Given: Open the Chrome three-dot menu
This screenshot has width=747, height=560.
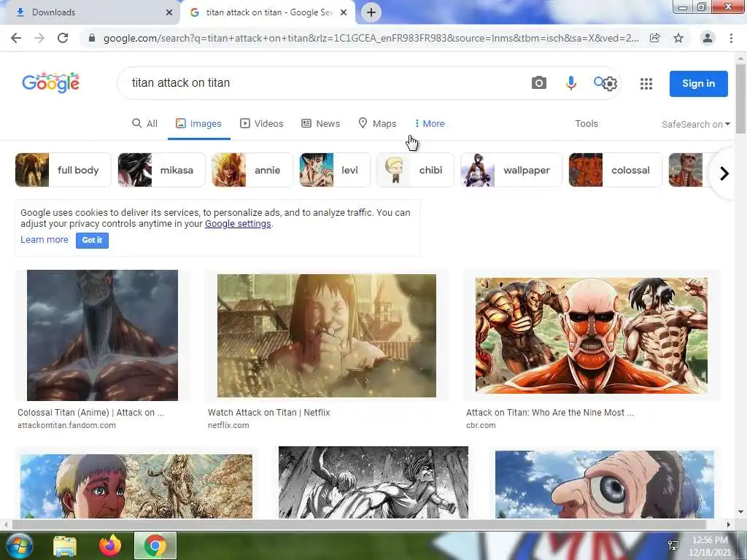Looking at the screenshot, I should tap(731, 38).
